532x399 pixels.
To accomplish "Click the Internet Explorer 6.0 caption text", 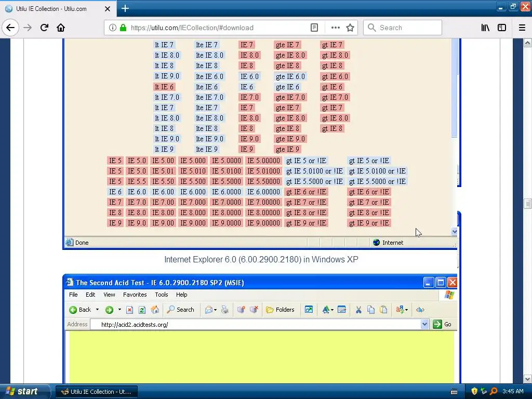I will (261, 260).
